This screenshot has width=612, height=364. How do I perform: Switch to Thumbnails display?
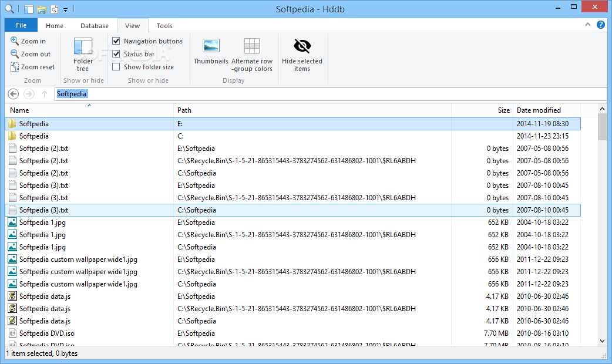pyautogui.click(x=211, y=51)
